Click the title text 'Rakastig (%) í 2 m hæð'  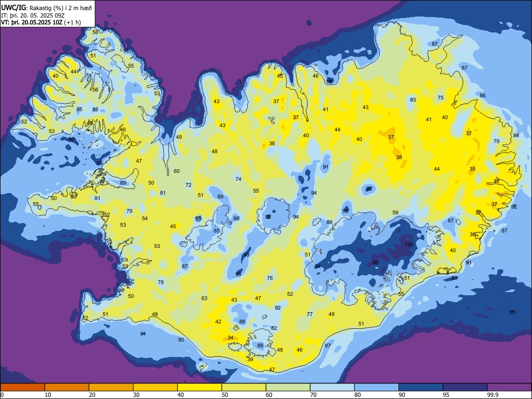click(61, 8)
